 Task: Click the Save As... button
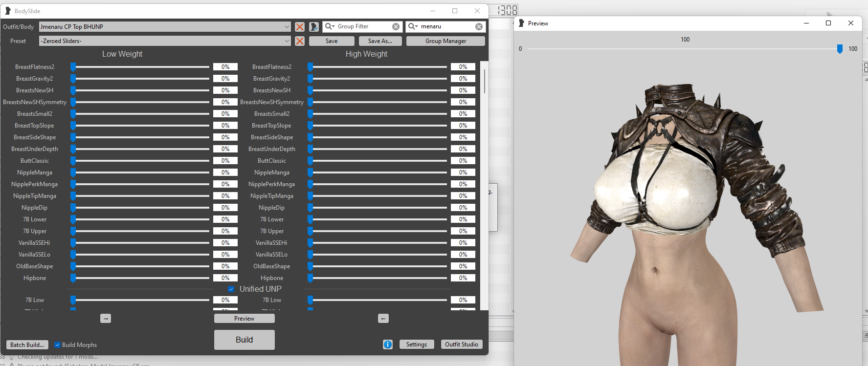380,41
